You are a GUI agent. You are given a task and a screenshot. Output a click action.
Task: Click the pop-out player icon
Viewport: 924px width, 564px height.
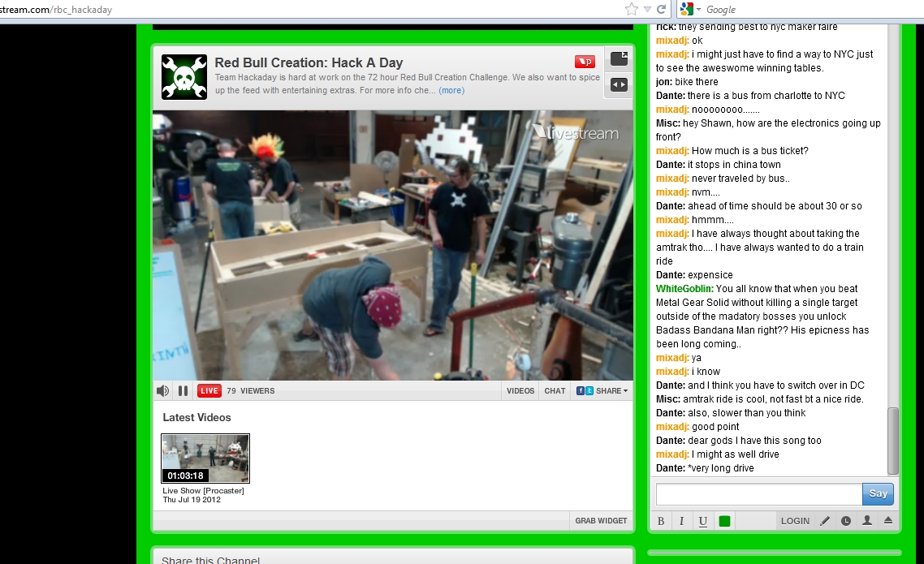click(619, 58)
